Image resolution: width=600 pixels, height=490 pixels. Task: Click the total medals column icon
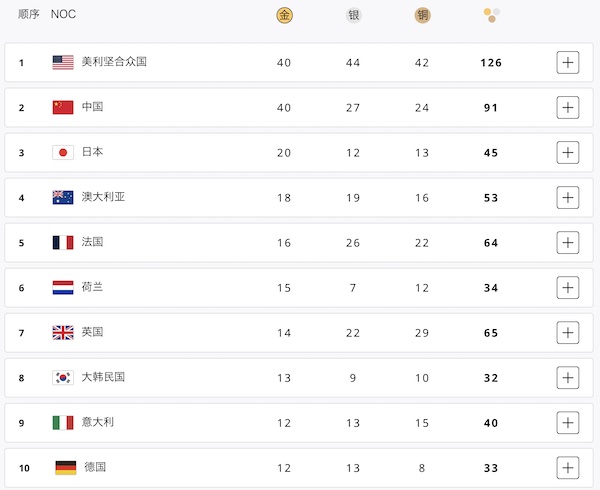click(x=492, y=15)
